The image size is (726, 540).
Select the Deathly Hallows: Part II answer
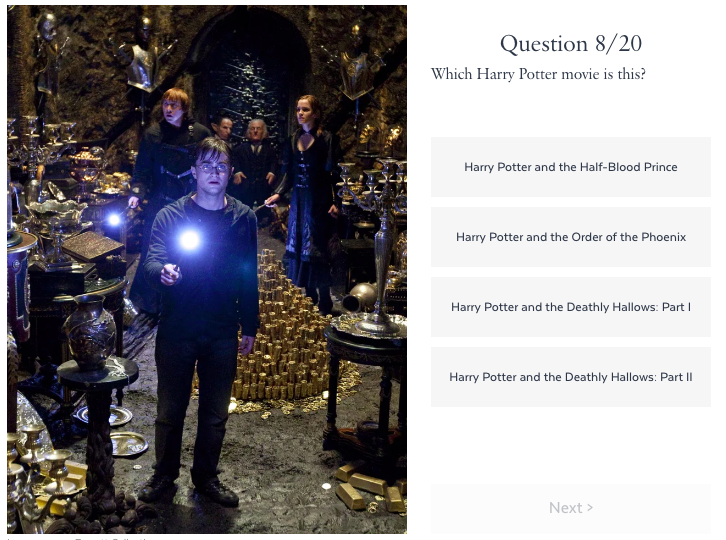point(570,377)
